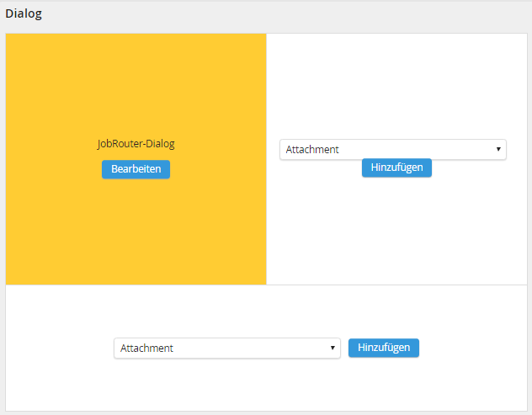Screen dimensions: 532x415
Task: Click the arrow of the bottom panel's Attachment dropdown
Action: tap(332, 348)
